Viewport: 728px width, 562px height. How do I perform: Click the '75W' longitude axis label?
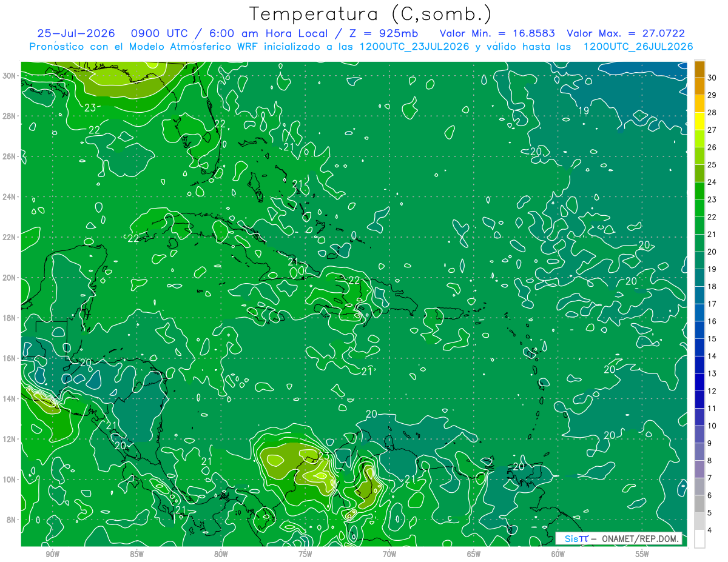(x=305, y=554)
